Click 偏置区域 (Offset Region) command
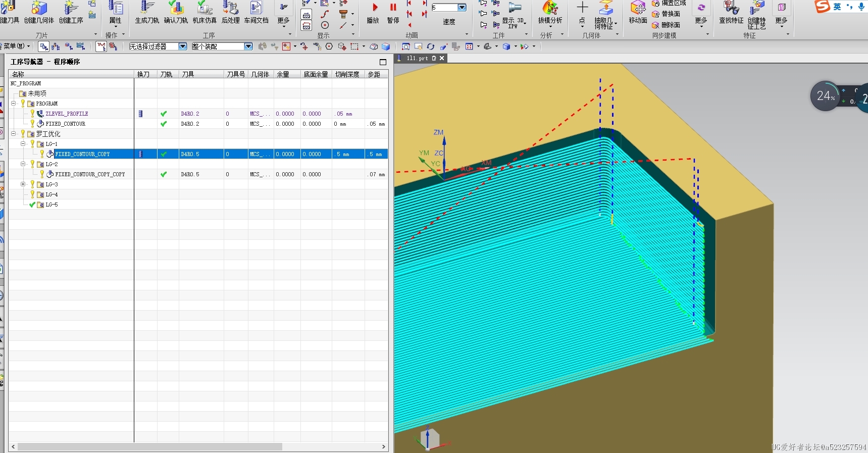868x453 pixels. pos(669,3)
